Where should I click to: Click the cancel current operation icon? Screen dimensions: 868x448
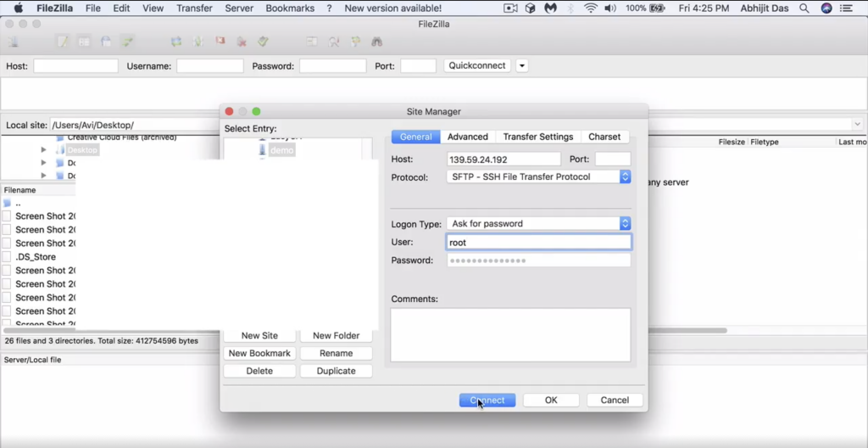tap(220, 42)
